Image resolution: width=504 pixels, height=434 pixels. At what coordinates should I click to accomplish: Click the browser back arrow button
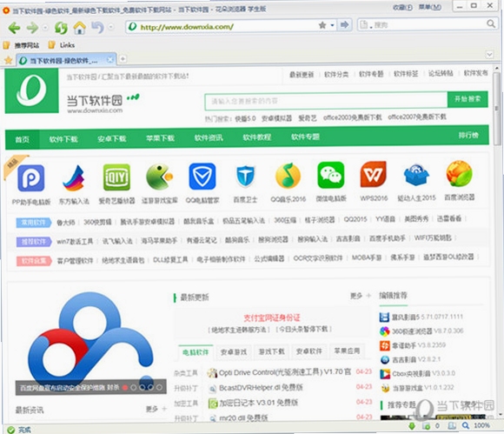tap(14, 28)
